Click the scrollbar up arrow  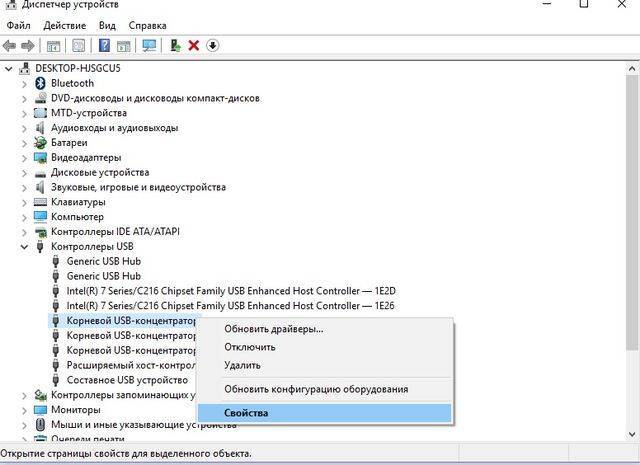point(632,68)
